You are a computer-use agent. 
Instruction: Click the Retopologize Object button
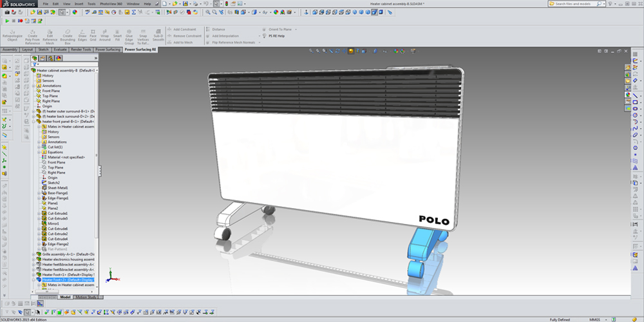click(x=12, y=35)
